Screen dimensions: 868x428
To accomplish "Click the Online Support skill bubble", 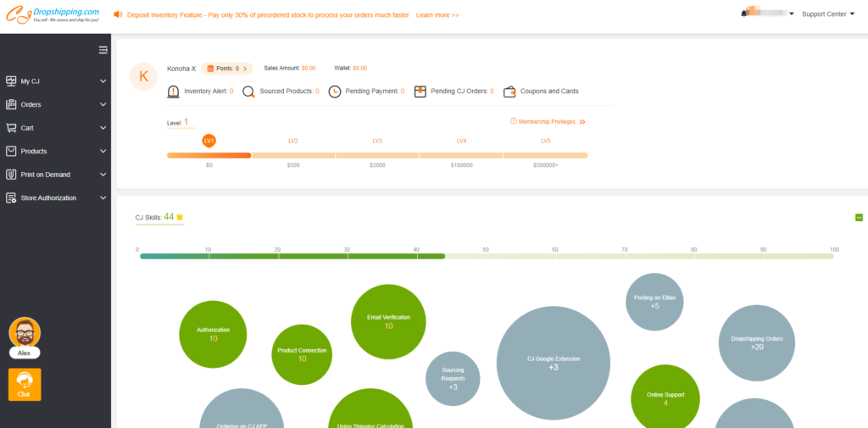I will (665, 398).
